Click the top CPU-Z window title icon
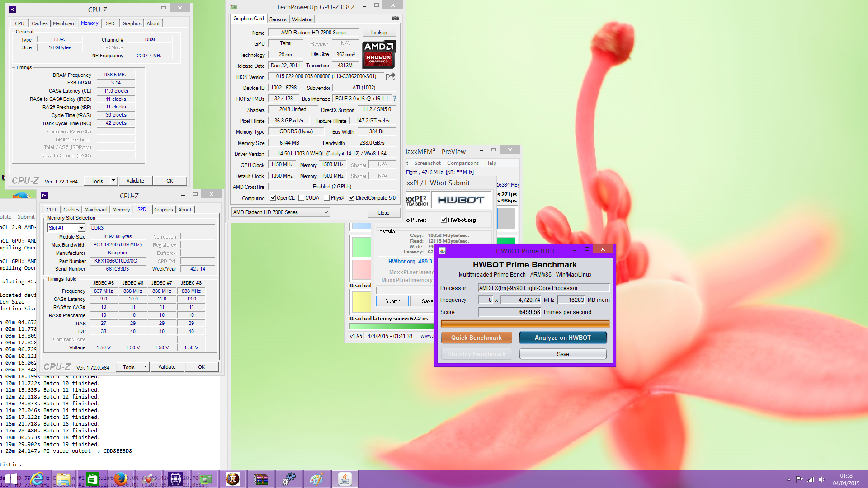The width and height of the screenshot is (868, 488). (13, 9)
